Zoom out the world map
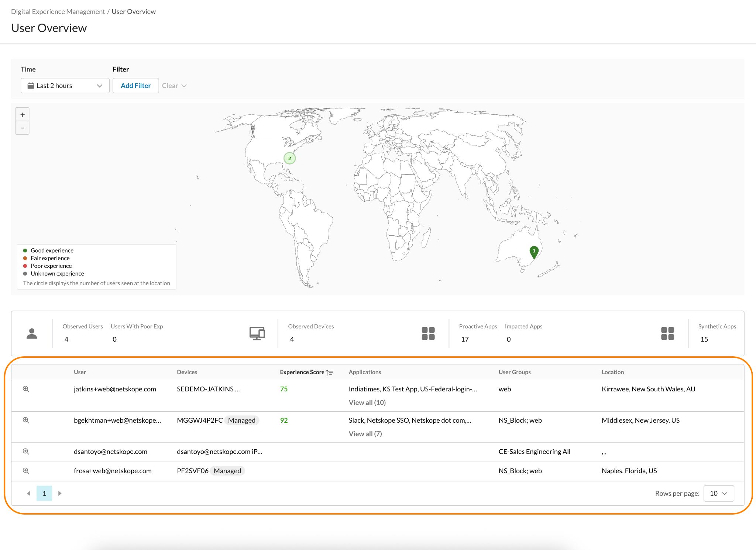 click(x=23, y=128)
